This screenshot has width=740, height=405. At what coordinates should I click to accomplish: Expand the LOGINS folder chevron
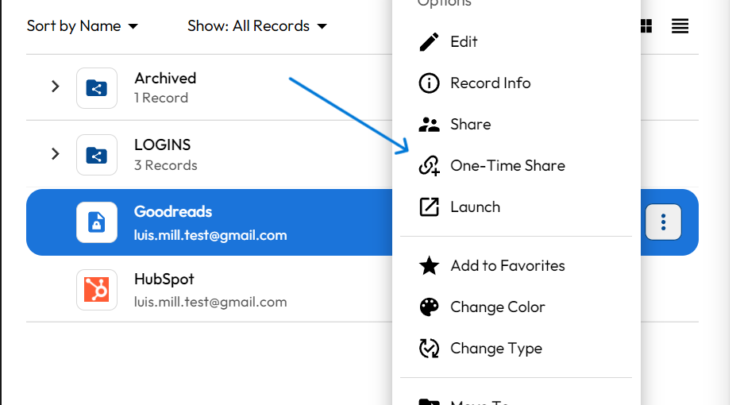click(x=56, y=154)
